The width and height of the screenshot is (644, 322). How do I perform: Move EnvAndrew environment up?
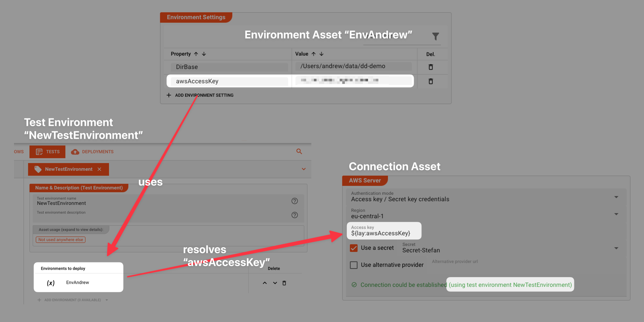click(265, 283)
